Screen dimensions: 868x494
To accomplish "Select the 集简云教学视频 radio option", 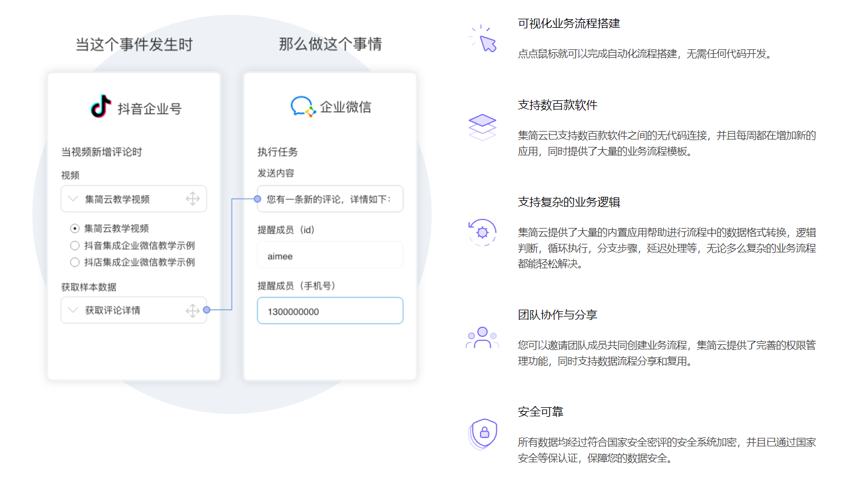I will click(x=74, y=228).
